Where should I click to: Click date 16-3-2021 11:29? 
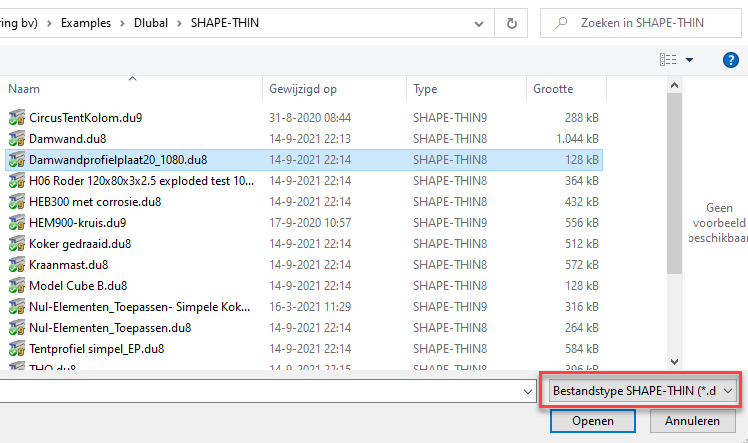point(310,307)
